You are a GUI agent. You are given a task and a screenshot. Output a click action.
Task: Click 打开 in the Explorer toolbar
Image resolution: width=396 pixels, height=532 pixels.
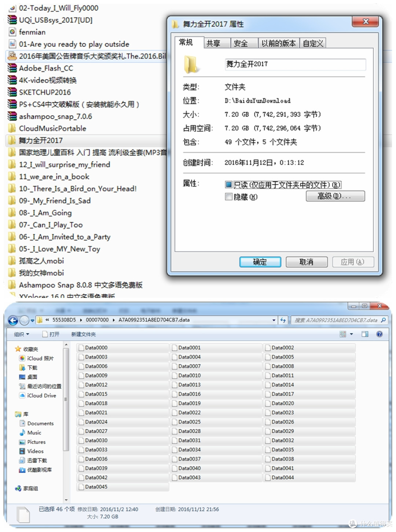pyautogui.click(x=51, y=334)
